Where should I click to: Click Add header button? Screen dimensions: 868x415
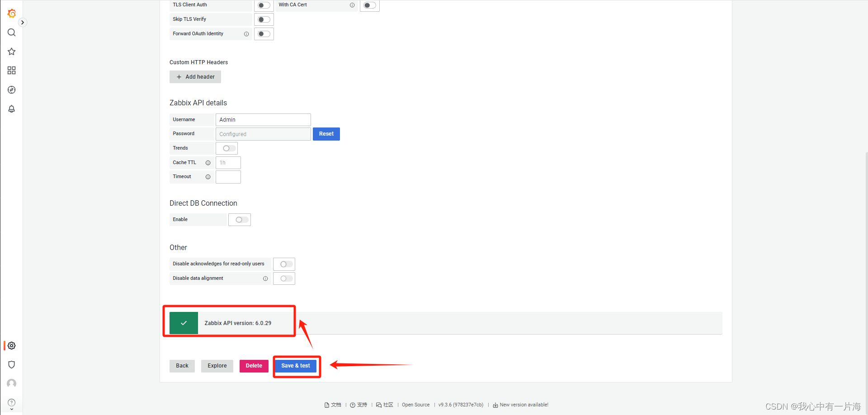pos(195,77)
